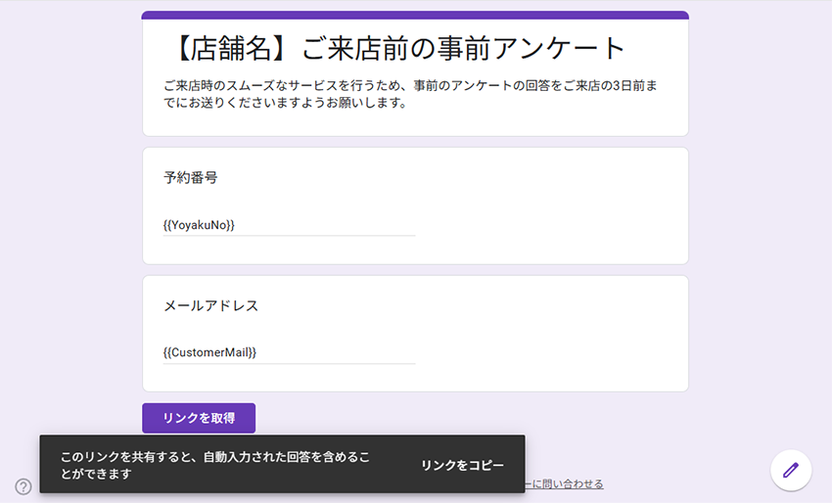Click the first line of the form description
Viewport: 832px width, 504px height.
[x=409, y=86]
